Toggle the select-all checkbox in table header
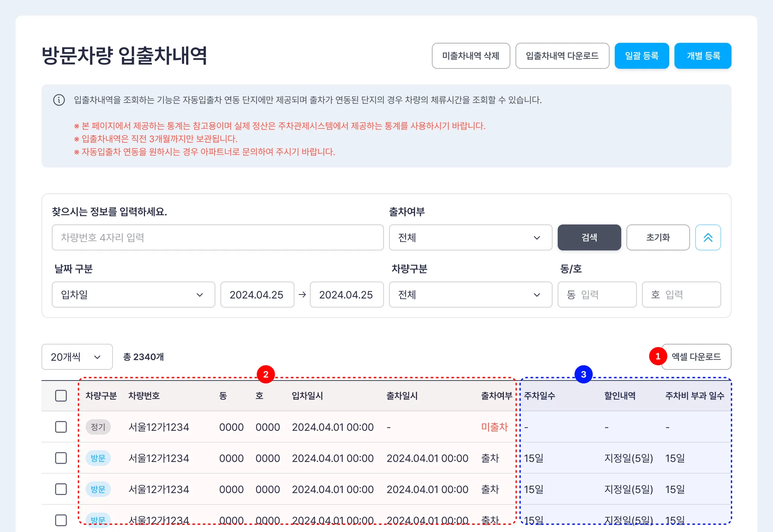 [x=61, y=396]
